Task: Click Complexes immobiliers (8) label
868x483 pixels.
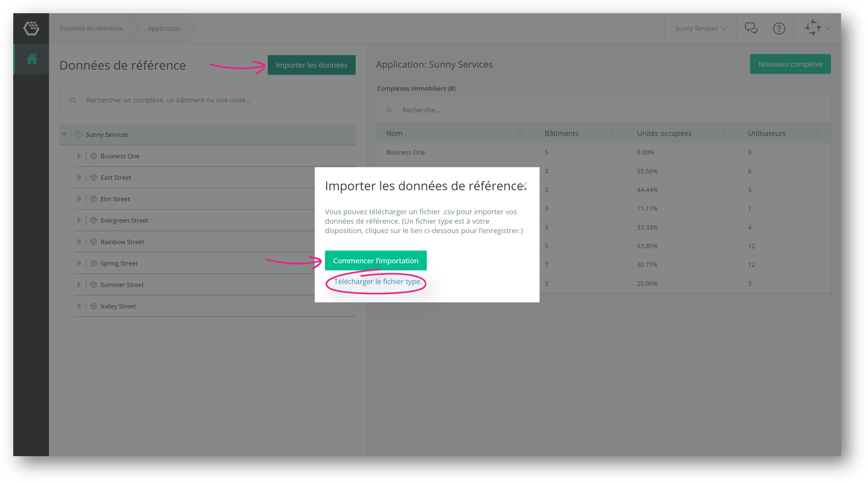Action: pyautogui.click(x=416, y=88)
